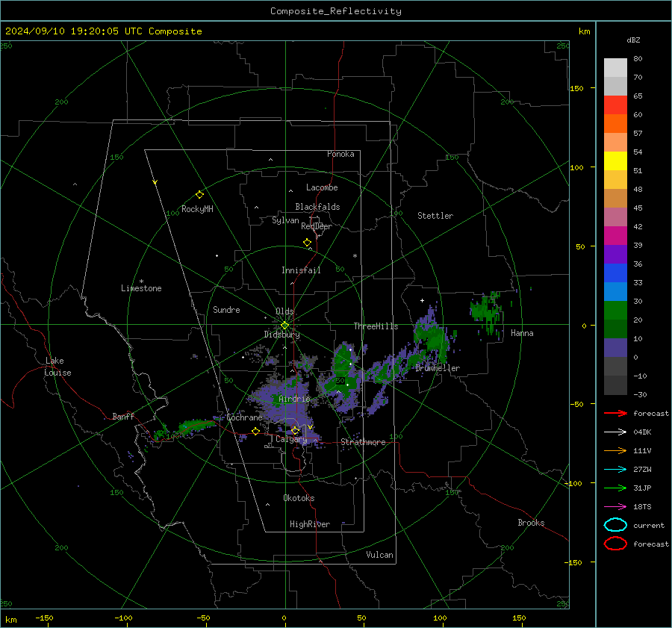The height and width of the screenshot is (628, 672).
Task: Click the -150 tick on bottom axis
Action: [44, 618]
